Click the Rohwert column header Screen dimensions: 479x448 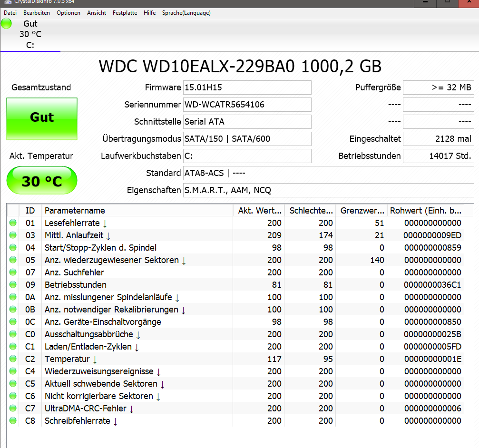pyautogui.click(x=426, y=210)
